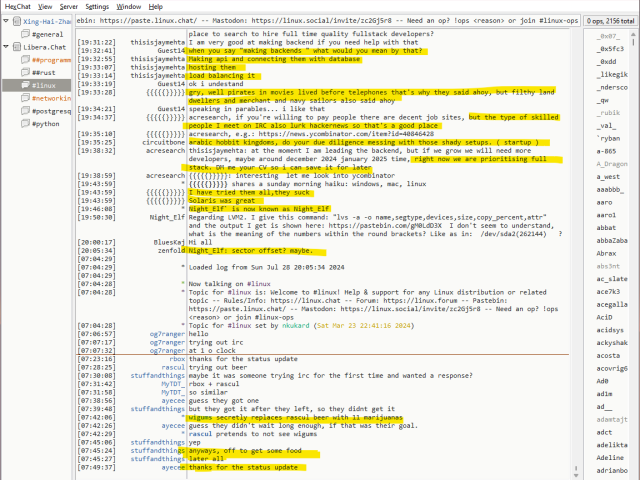The height and width of the screenshot is (480, 640).
Task: Open the Settings menu
Action: point(98,6)
